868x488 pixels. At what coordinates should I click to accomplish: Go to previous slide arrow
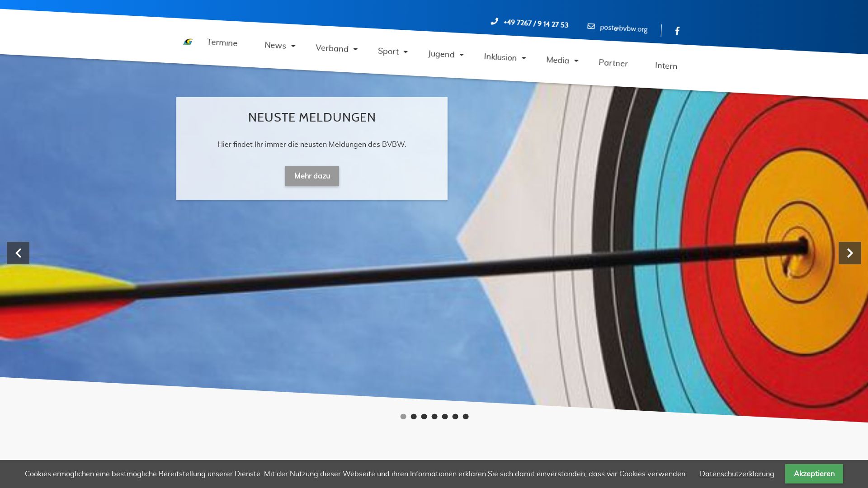click(18, 253)
